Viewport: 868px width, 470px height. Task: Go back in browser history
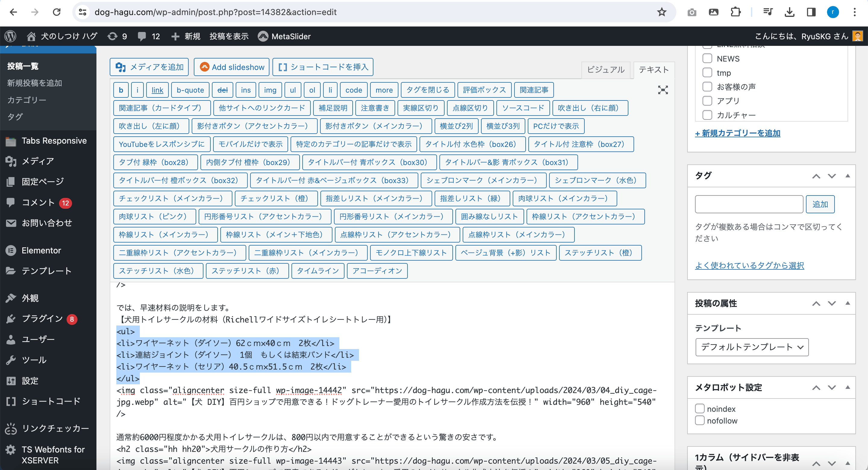pos(14,12)
